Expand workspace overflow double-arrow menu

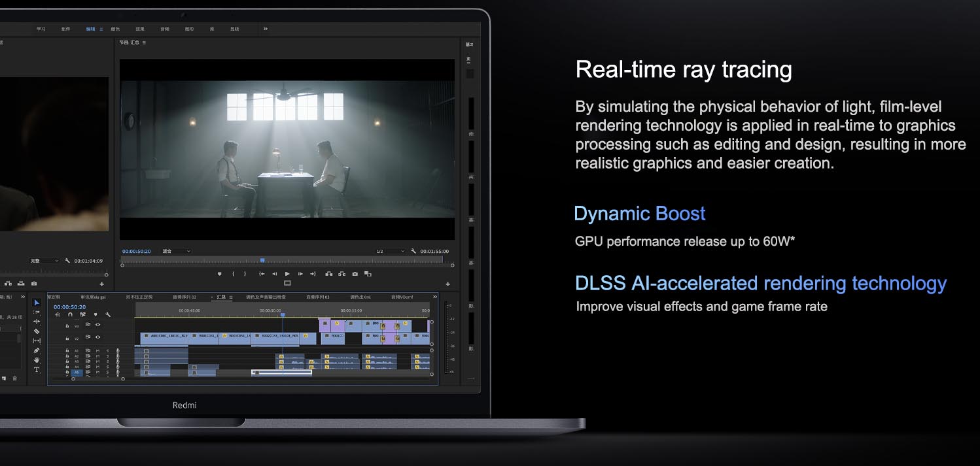265,29
